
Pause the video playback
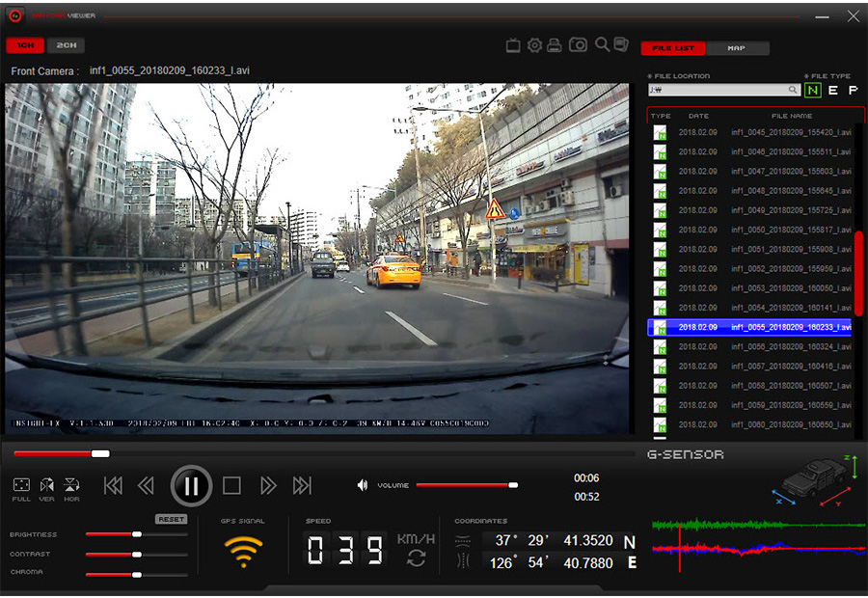(191, 486)
